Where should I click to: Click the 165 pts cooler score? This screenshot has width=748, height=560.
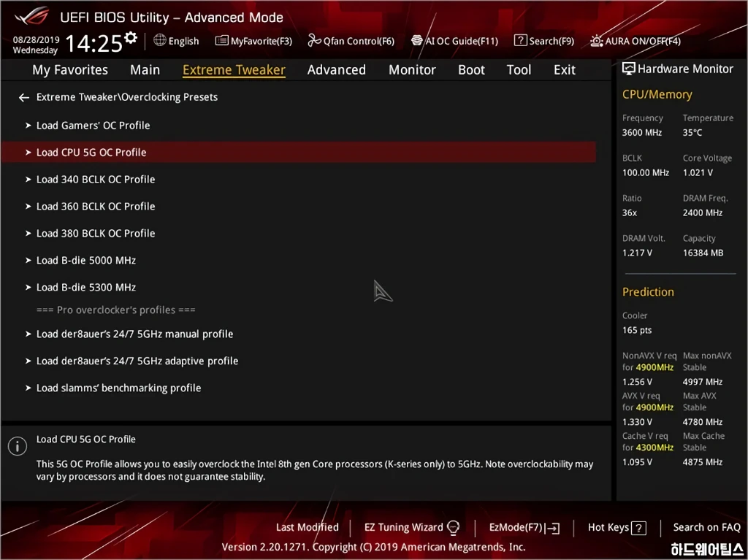637,330
